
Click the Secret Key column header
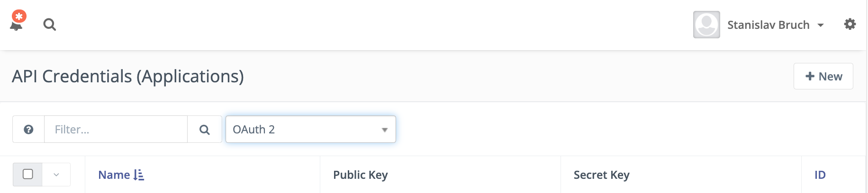click(601, 175)
